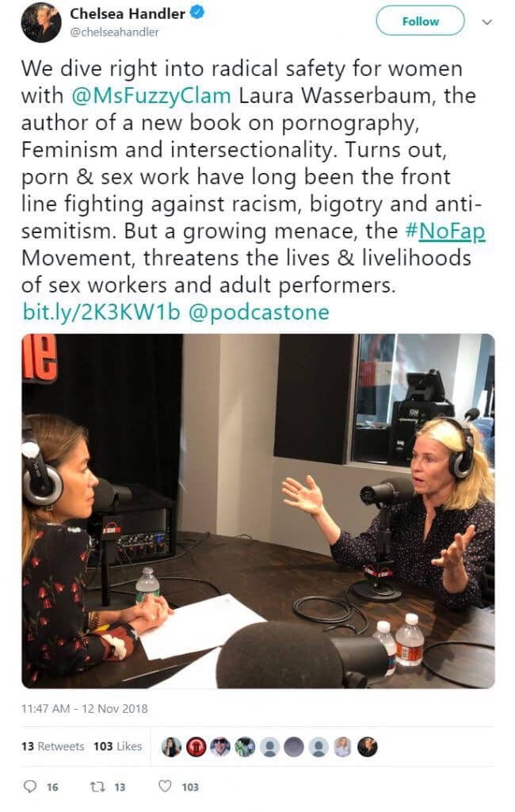This screenshot has width=515, height=812.
Task: Open Chelsea Handler's profile avatar
Action: (x=41, y=21)
